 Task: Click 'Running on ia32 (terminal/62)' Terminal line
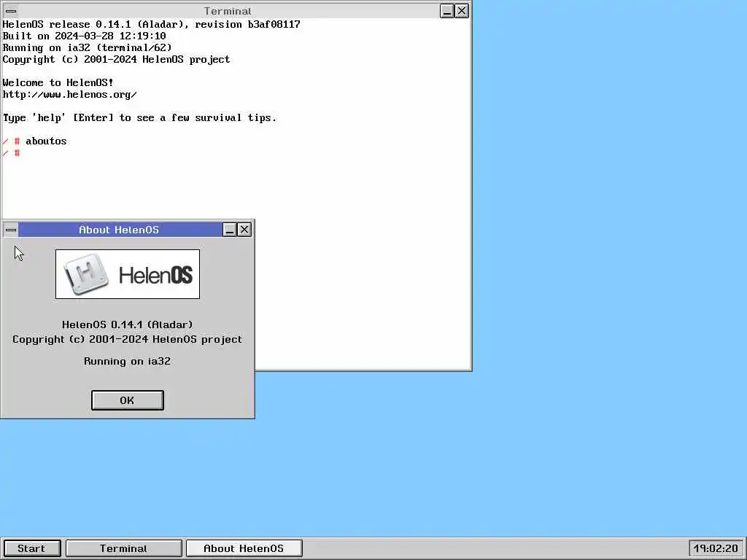[x=88, y=47]
